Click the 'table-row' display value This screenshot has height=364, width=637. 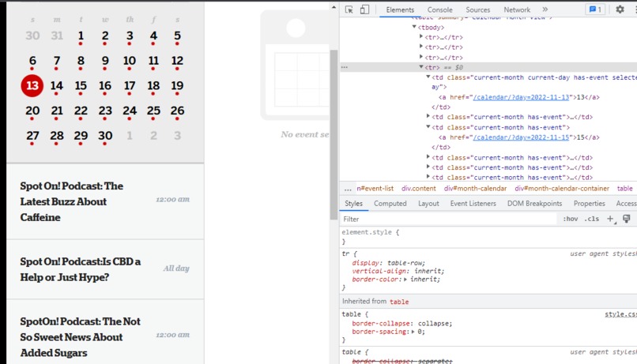[405, 263]
